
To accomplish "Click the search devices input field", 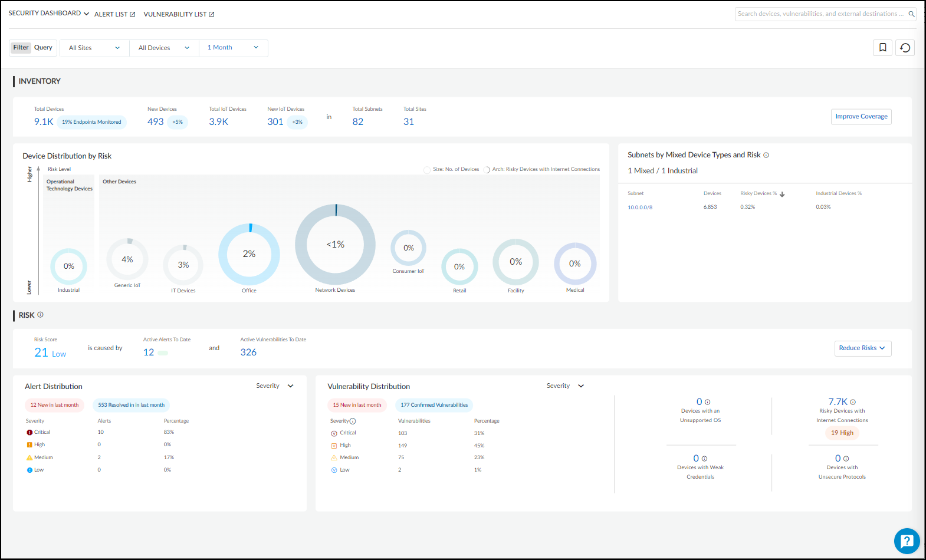I will point(820,14).
